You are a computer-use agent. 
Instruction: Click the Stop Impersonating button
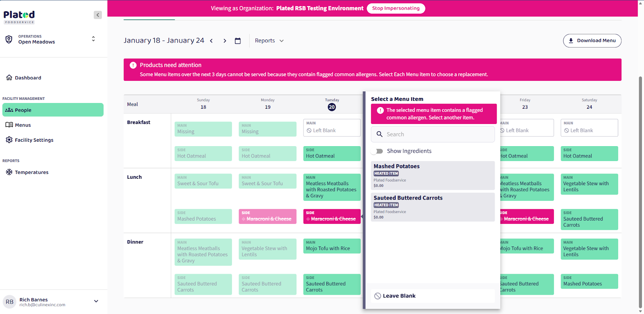396,8
